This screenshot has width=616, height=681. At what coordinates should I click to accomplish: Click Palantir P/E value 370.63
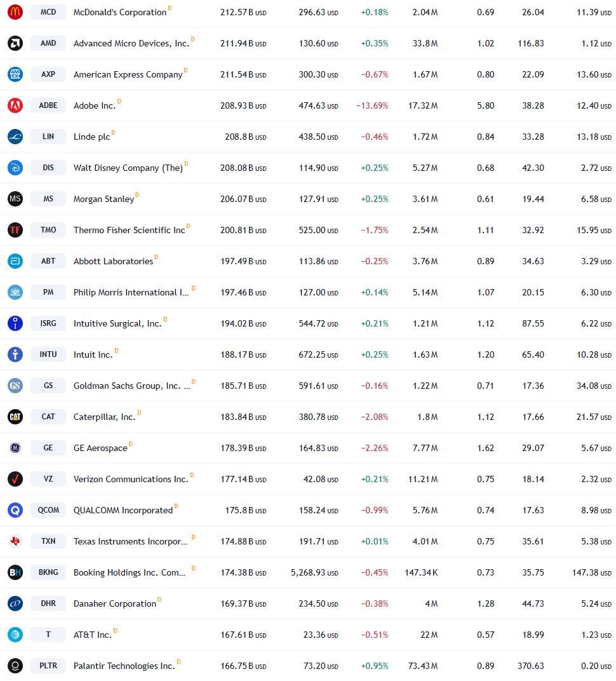click(x=530, y=666)
